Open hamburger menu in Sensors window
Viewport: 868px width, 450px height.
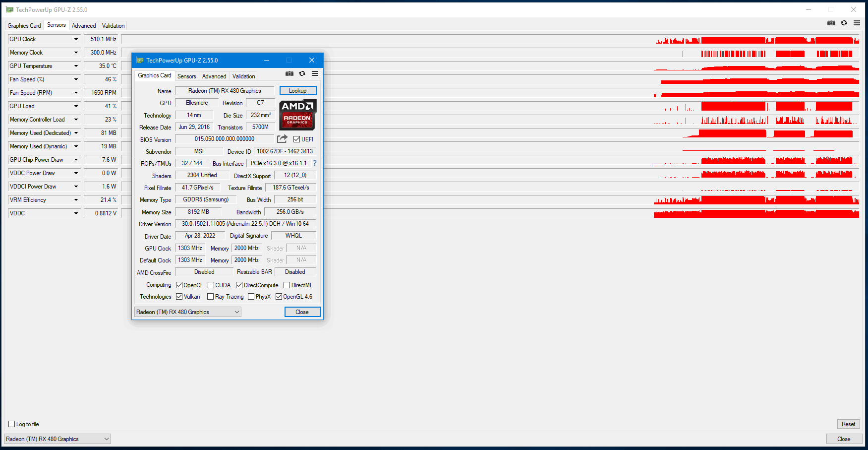tap(857, 23)
